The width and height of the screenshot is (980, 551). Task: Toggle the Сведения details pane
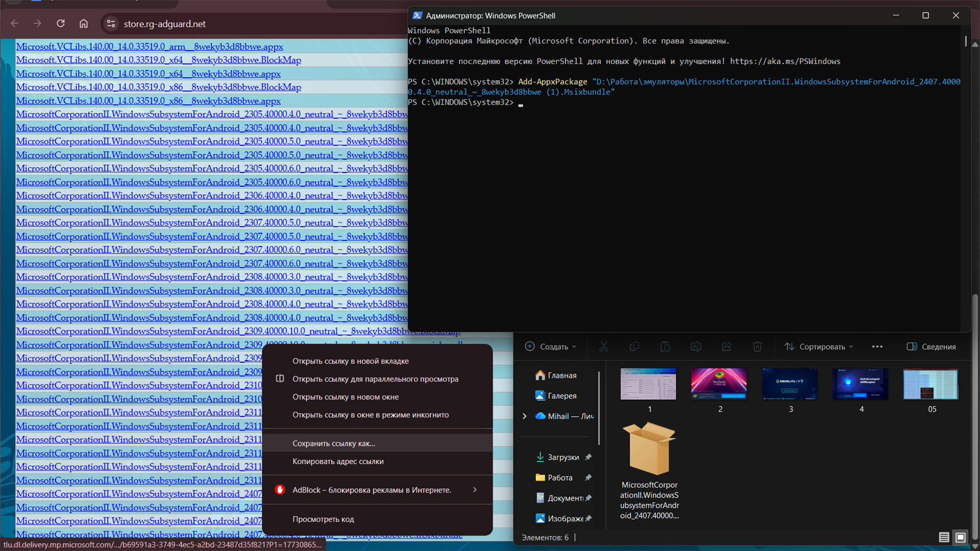tap(931, 346)
